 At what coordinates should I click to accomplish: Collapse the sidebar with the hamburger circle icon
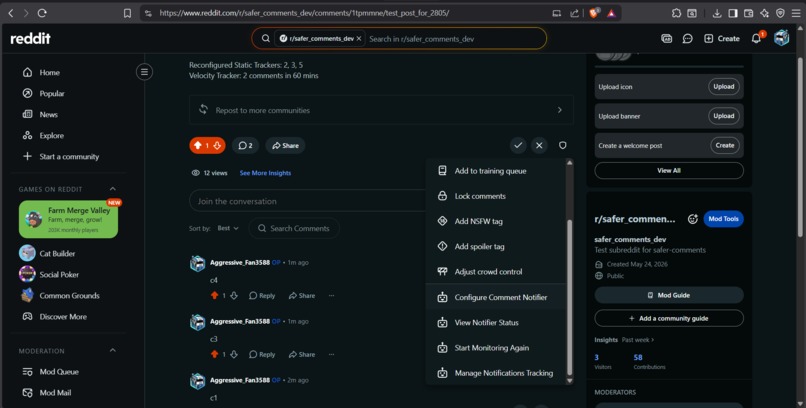[x=144, y=72]
